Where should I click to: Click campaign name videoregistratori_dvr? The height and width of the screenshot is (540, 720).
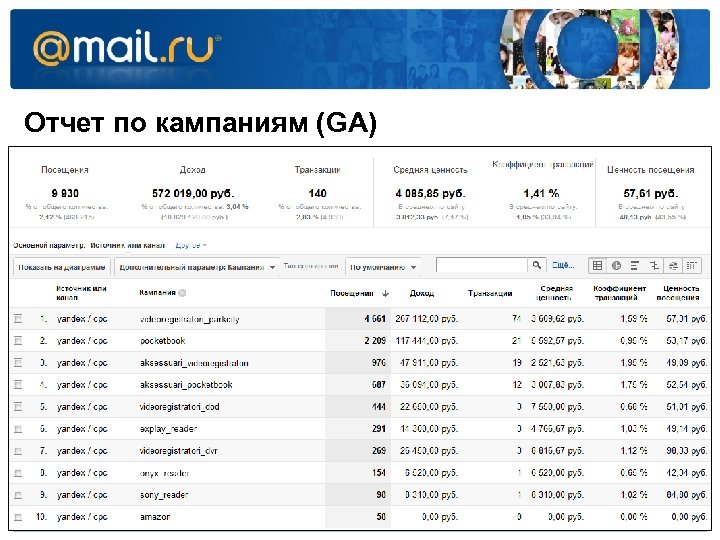[179, 451]
